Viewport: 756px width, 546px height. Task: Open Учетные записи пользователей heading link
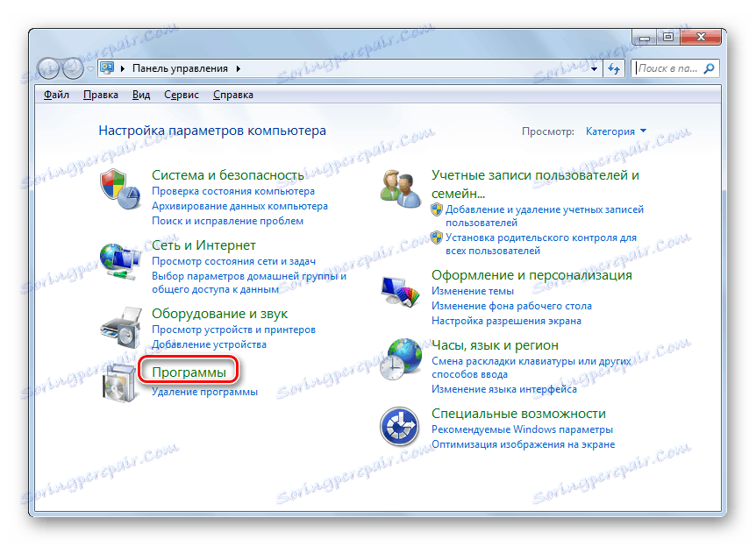(535, 184)
